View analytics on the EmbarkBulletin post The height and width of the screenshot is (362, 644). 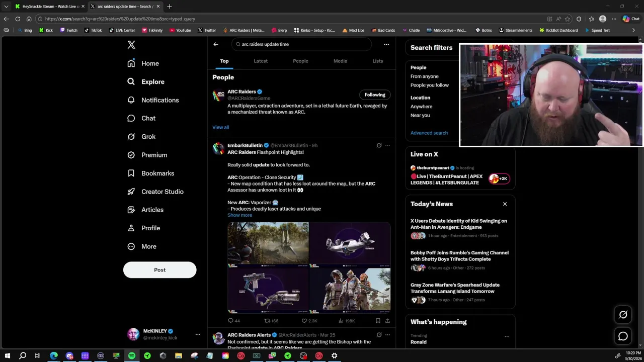(x=347, y=321)
